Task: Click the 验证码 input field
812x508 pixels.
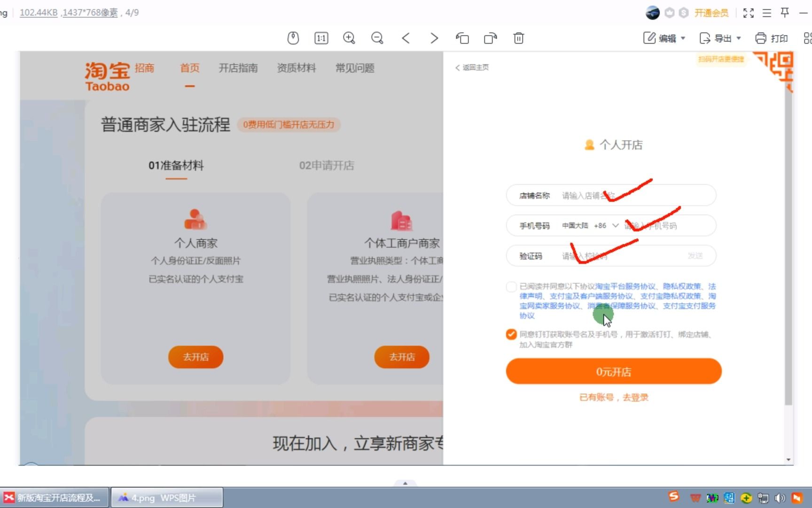Action: [611, 256]
